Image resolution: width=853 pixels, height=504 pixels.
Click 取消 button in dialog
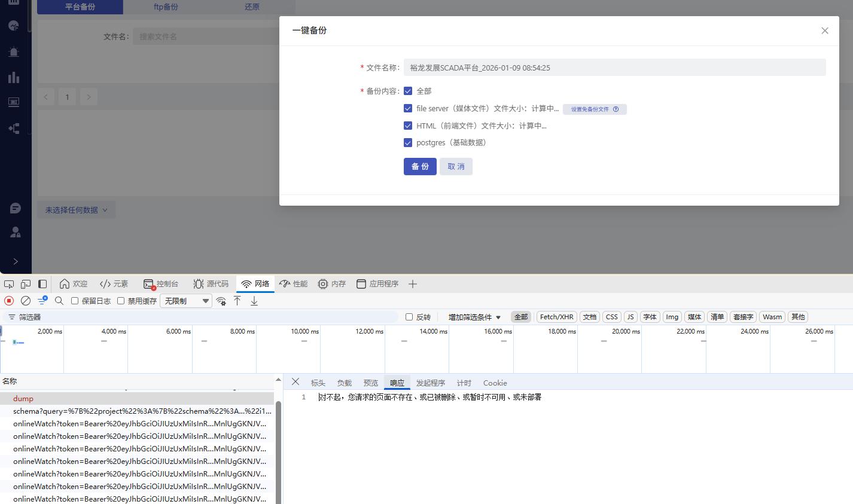pos(456,166)
